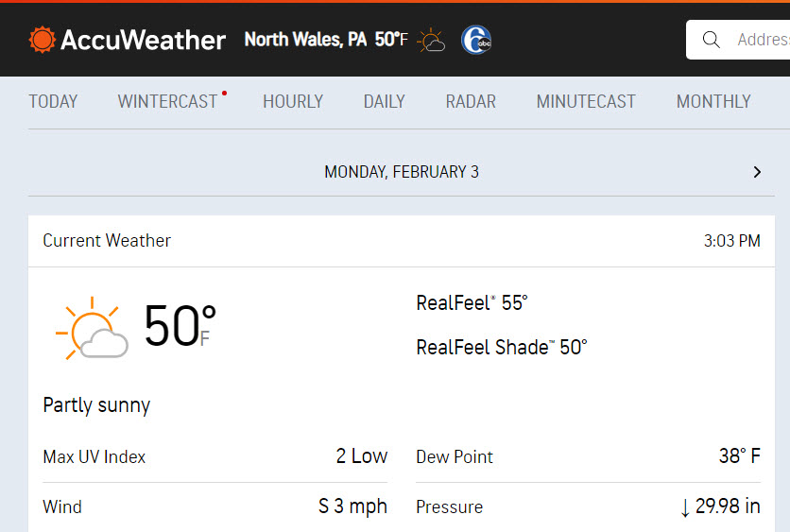This screenshot has width=790, height=532.
Task: Click the North Wales, PA location link
Action: coord(305,40)
